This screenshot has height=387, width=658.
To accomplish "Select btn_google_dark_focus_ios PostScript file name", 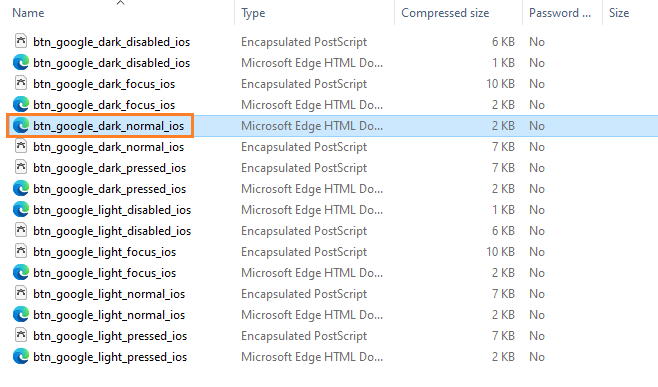I will pos(104,84).
